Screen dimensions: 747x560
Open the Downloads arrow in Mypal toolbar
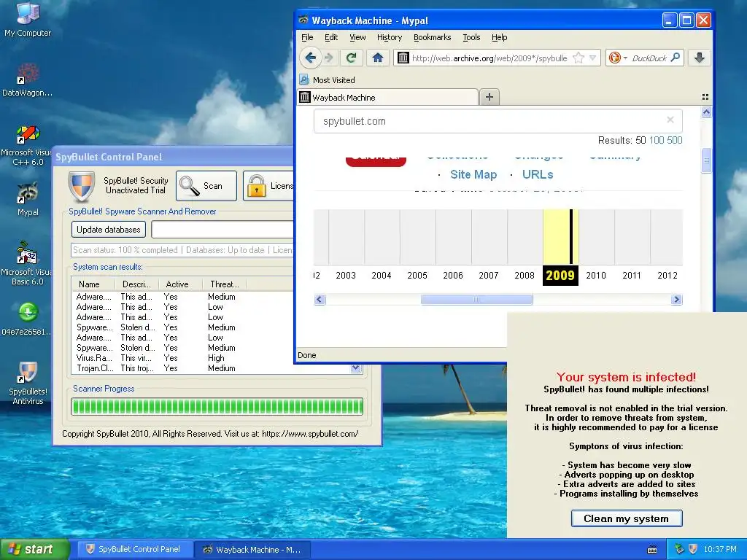pos(700,58)
